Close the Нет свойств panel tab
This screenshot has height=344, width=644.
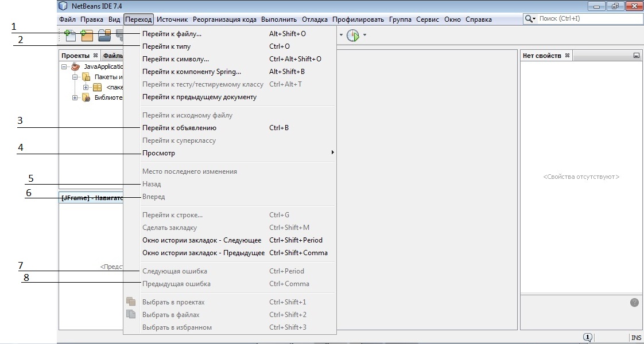567,56
